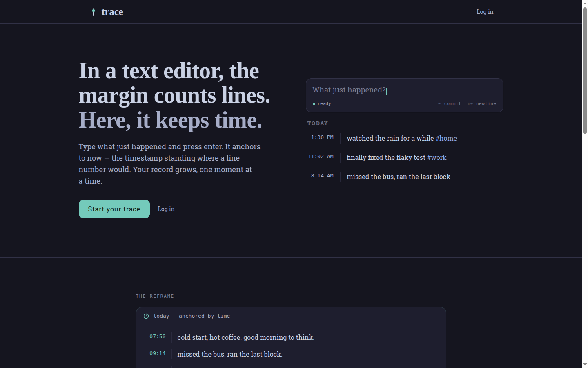588x368 pixels.
Task: Click reframe entry "missed the bus, ran the last block."
Action: coord(230,354)
